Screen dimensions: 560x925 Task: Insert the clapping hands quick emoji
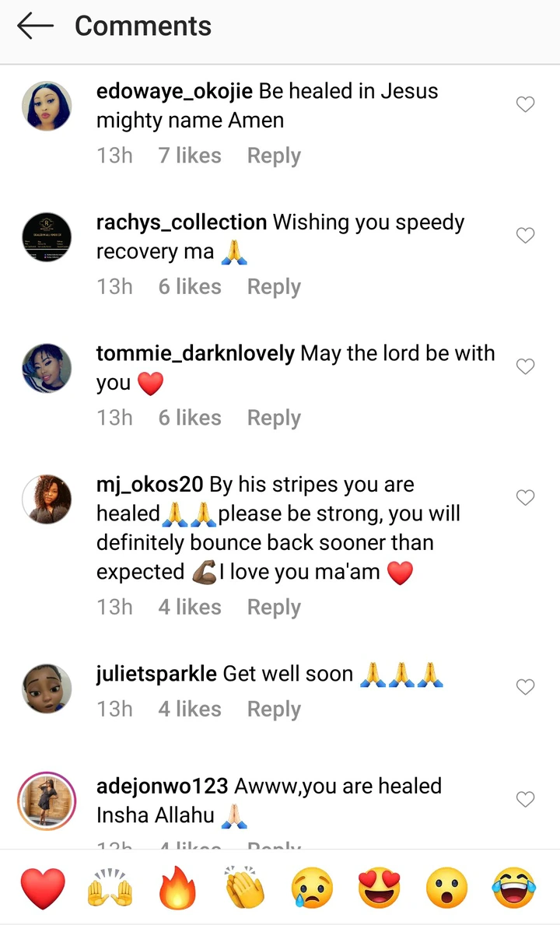coord(245,888)
